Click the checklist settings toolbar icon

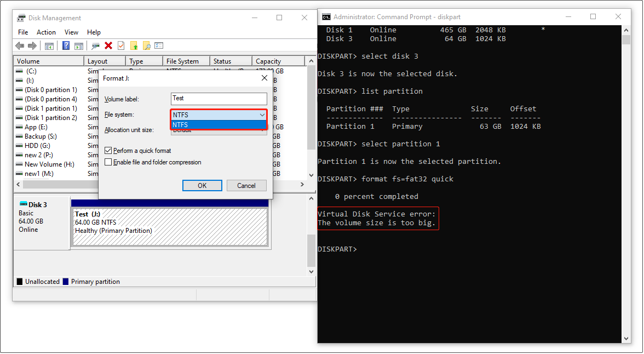coord(159,45)
